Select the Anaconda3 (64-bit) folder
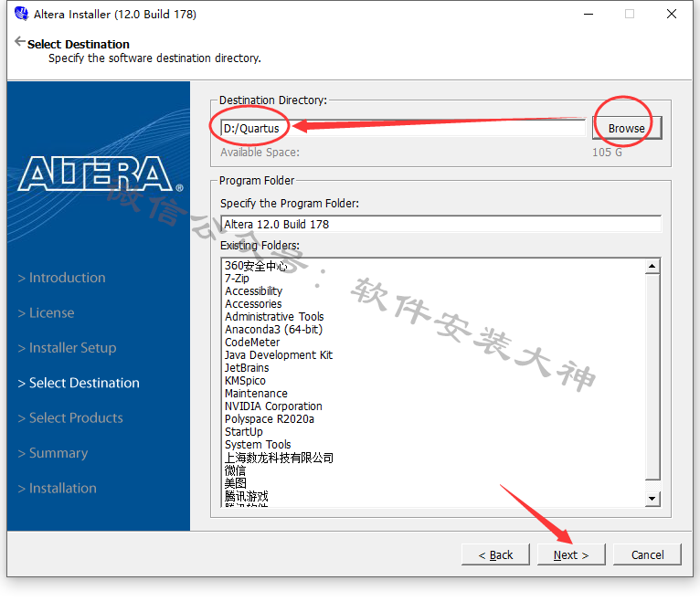 pyautogui.click(x=273, y=330)
